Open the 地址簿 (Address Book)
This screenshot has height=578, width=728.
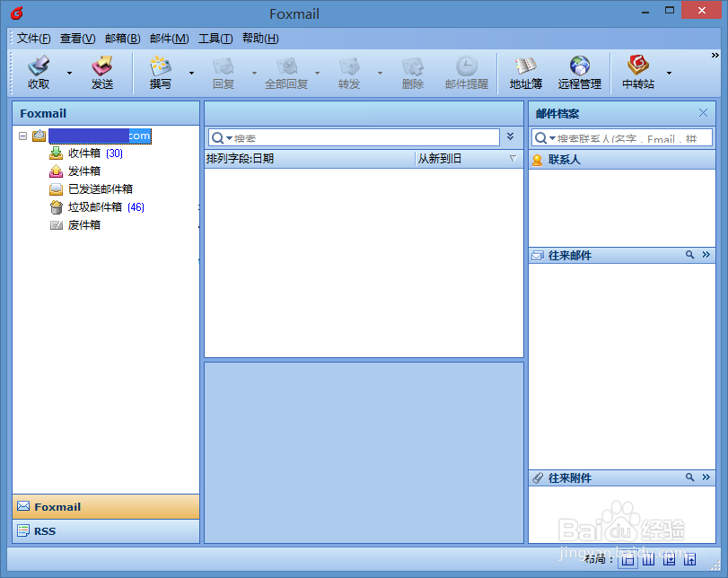[525, 72]
